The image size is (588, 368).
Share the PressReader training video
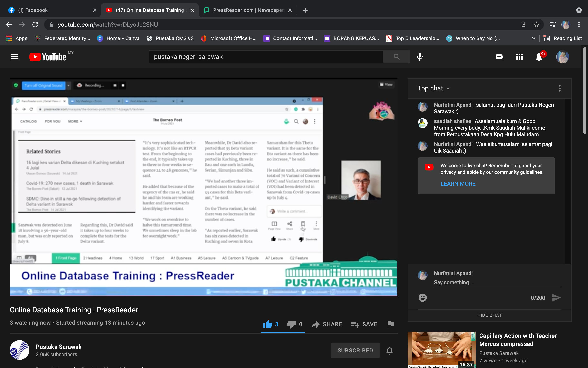[326, 324]
